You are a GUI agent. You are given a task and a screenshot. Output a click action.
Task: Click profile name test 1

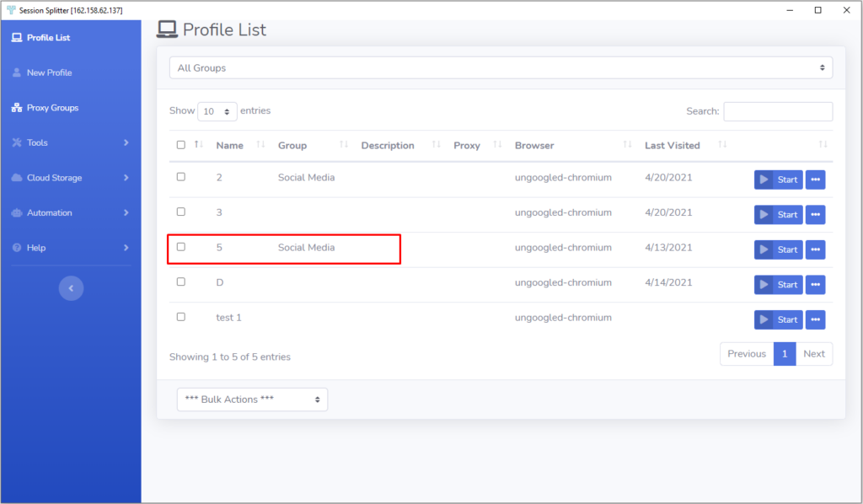(228, 318)
